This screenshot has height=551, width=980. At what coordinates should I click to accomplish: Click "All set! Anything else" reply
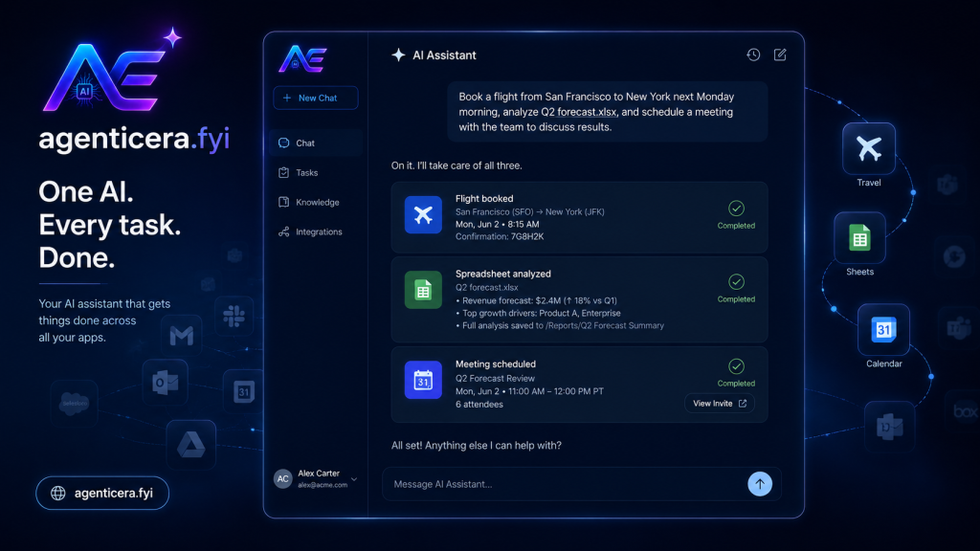click(477, 446)
